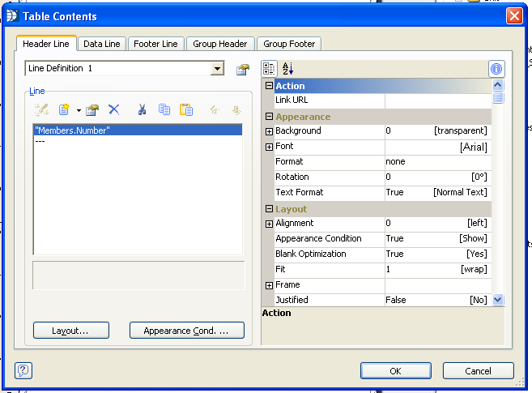
Task: Click the categorized view icon in property grid
Action: click(x=270, y=69)
